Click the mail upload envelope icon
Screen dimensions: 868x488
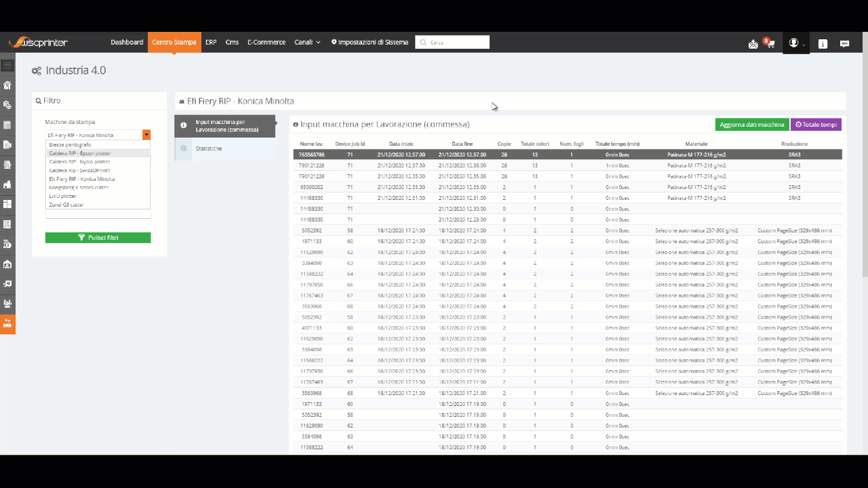753,43
